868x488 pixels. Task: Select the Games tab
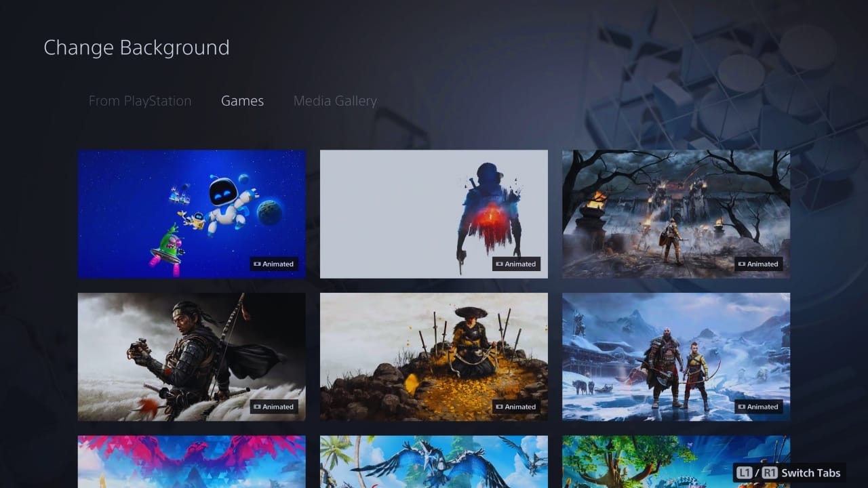click(242, 101)
